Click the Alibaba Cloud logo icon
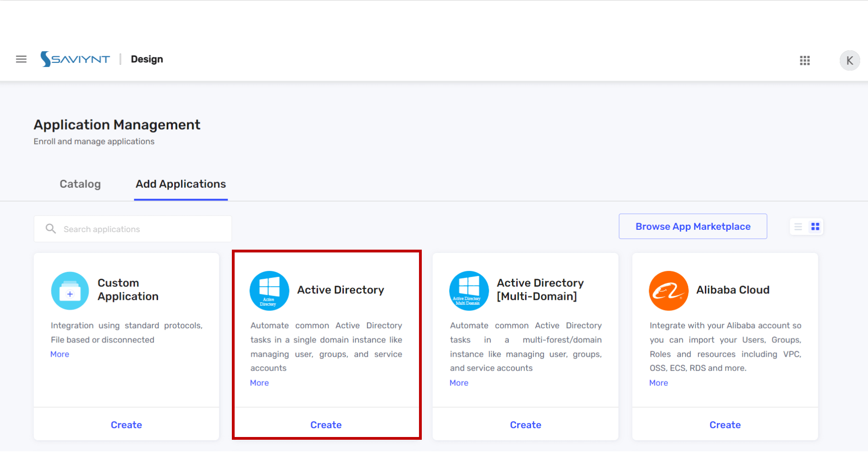This screenshot has width=868, height=455. click(668, 291)
